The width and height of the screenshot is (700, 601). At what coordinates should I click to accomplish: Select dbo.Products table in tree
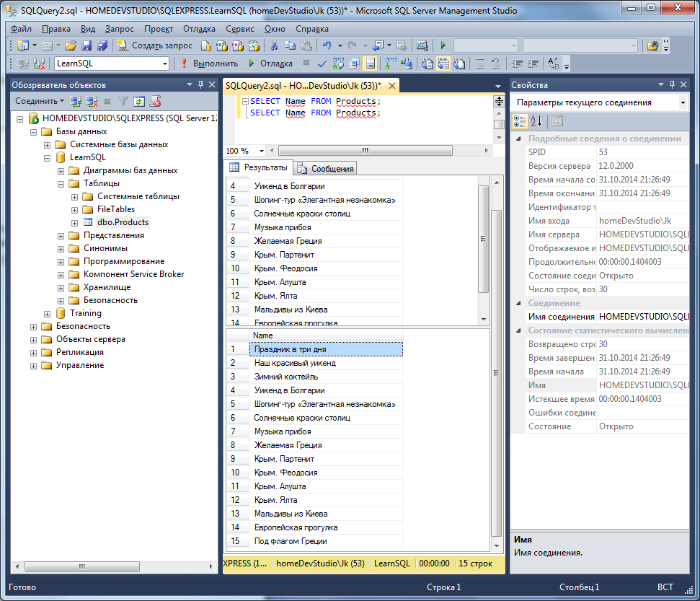point(123,222)
